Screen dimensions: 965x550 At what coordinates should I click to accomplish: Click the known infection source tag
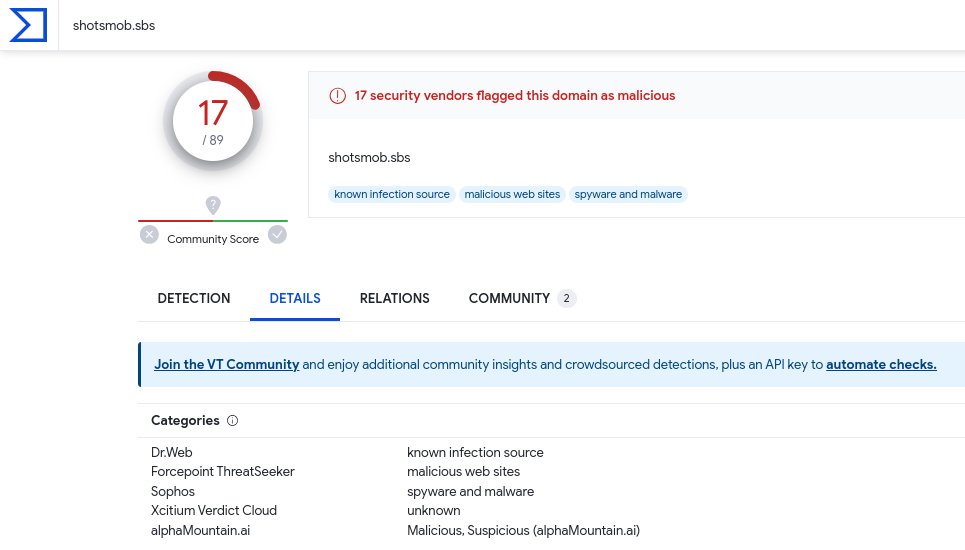click(392, 194)
